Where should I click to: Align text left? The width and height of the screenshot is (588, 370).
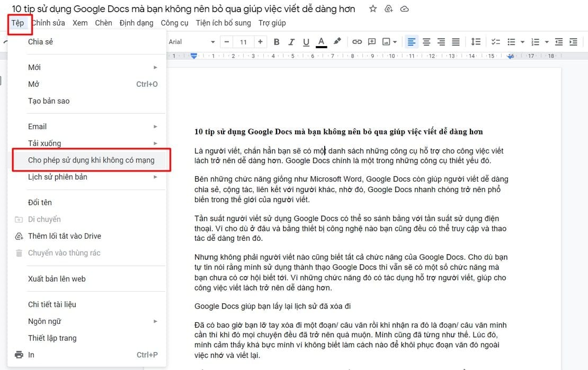[412, 42]
